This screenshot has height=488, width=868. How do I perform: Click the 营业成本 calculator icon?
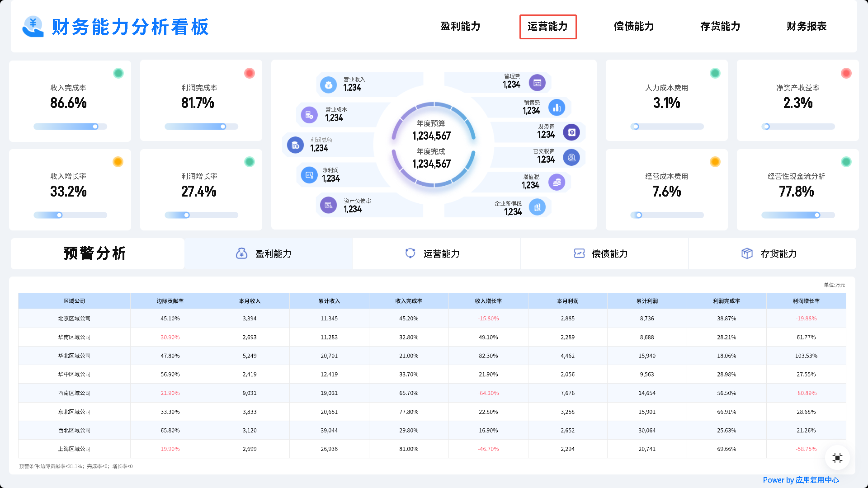click(x=309, y=115)
